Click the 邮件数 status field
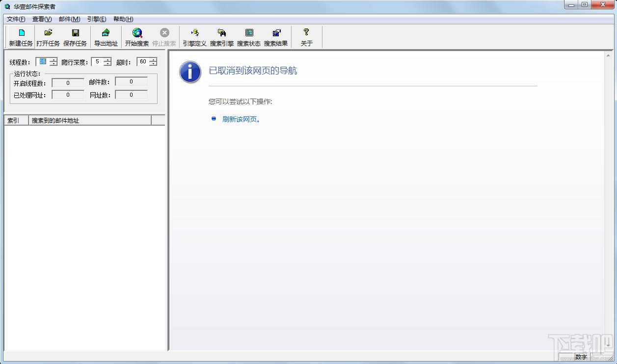Viewport: 617px width, 364px height. tap(132, 82)
